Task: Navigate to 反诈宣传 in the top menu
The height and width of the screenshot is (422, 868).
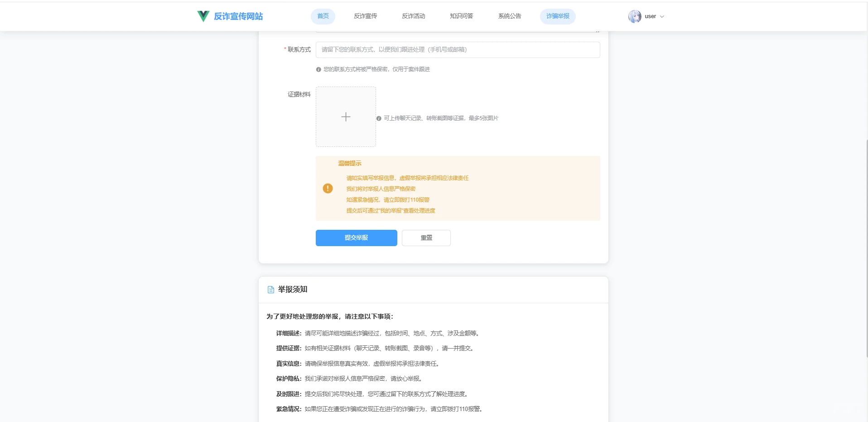Action: click(365, 16)
